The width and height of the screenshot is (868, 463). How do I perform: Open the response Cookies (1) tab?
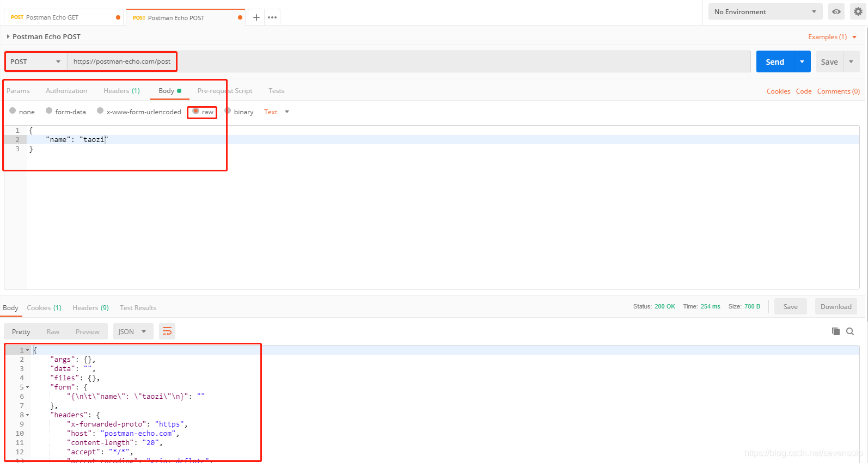point(44,308)
